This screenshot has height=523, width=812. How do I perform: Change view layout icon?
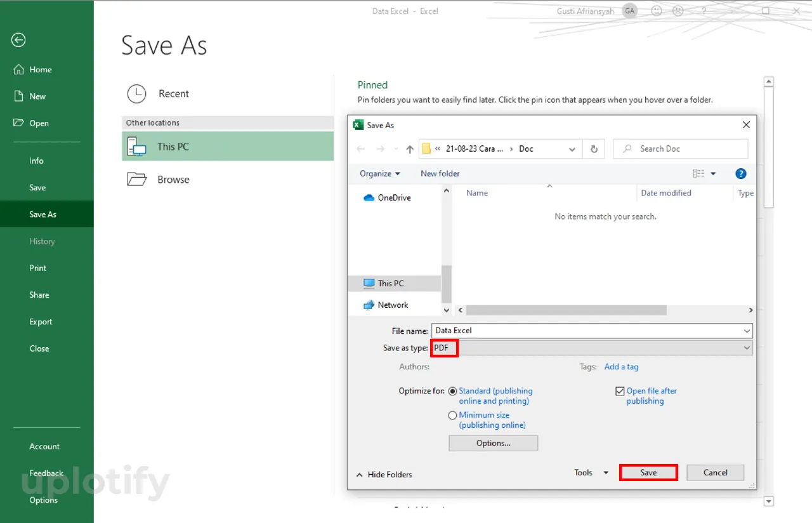[698, 173]
